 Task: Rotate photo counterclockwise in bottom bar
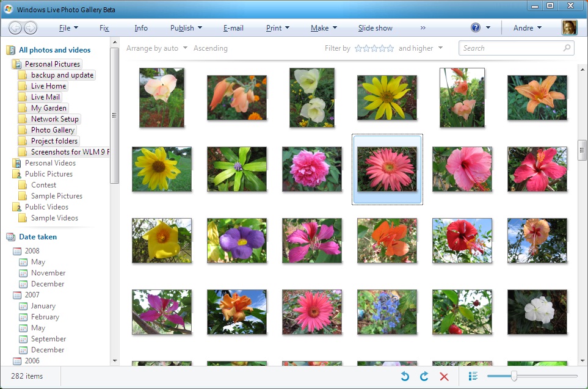[405, 376]
